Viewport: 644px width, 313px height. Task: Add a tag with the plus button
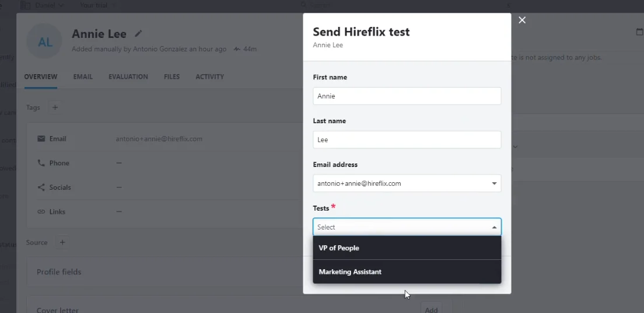point(55,107)
